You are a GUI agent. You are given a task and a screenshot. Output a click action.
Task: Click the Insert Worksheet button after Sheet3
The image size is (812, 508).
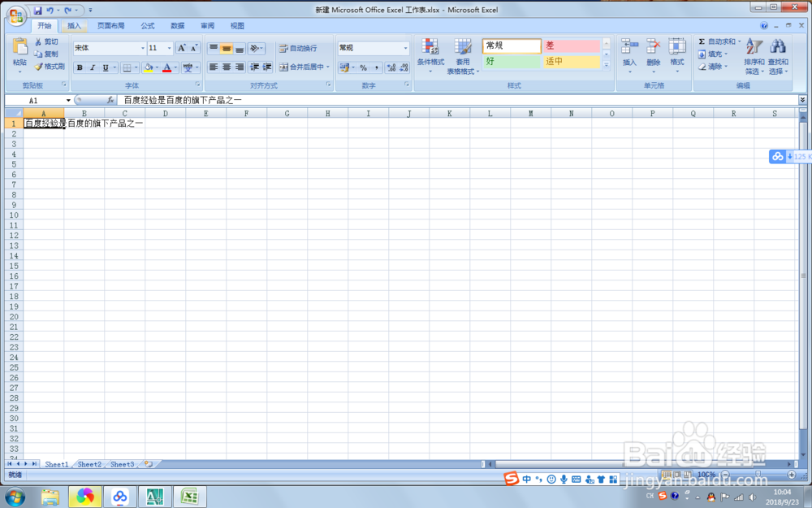pyautogui.click(x=149, y=464)
